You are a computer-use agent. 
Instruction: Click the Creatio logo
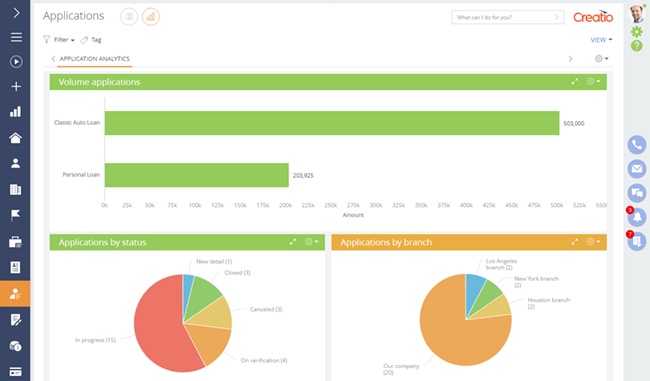[593, 17]
